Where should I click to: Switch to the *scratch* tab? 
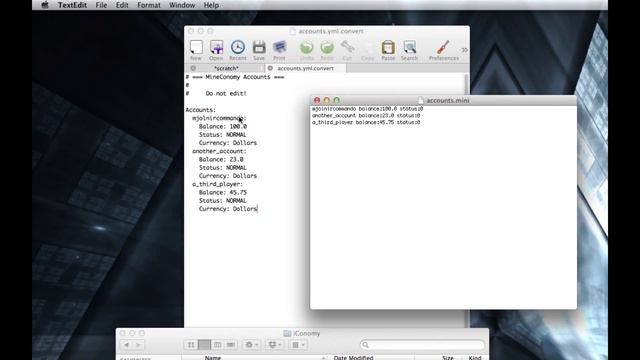click(x=226, y=68)
